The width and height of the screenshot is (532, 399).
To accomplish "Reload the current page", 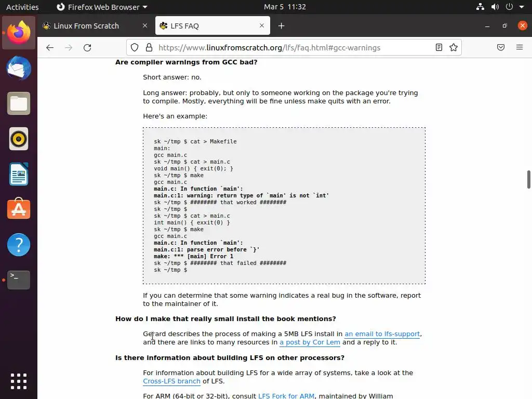I will tap(87, 47).
